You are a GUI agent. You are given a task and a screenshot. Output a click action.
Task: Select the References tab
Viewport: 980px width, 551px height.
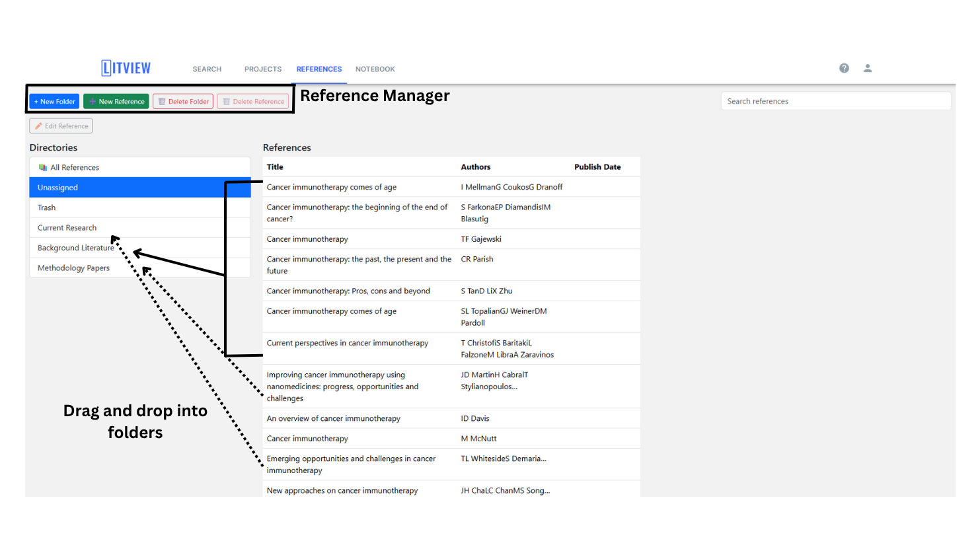(319, 69)
